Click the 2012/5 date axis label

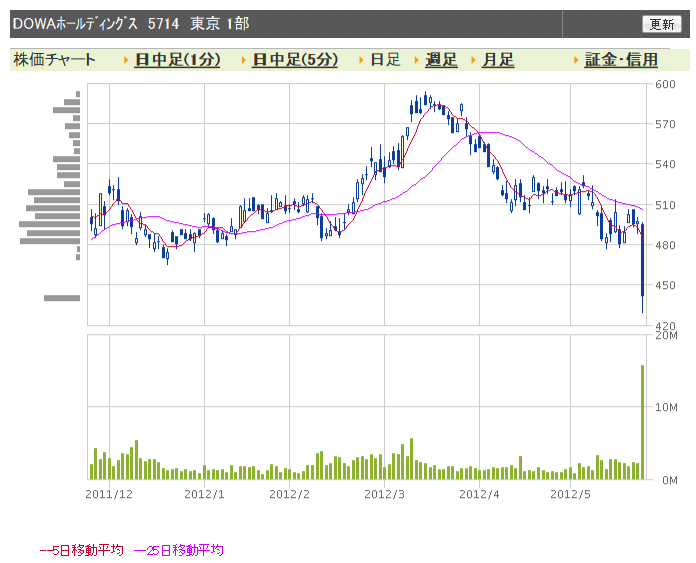coord(570,494)
